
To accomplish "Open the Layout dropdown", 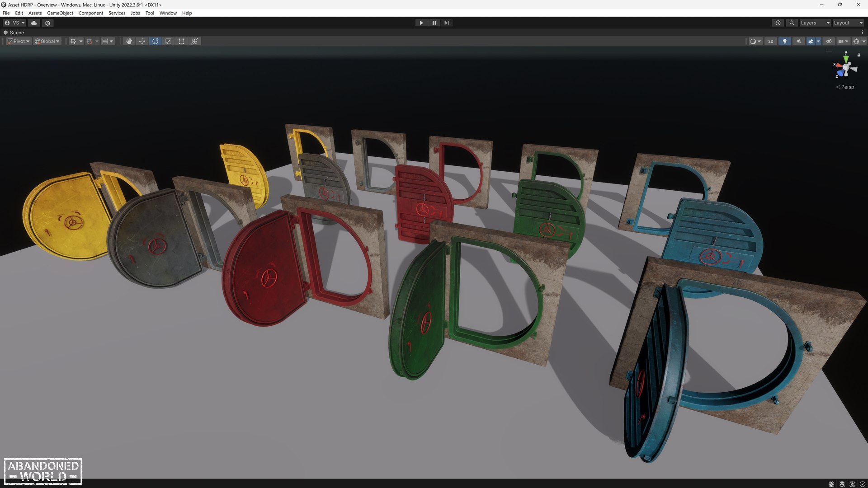I will 849,23.
